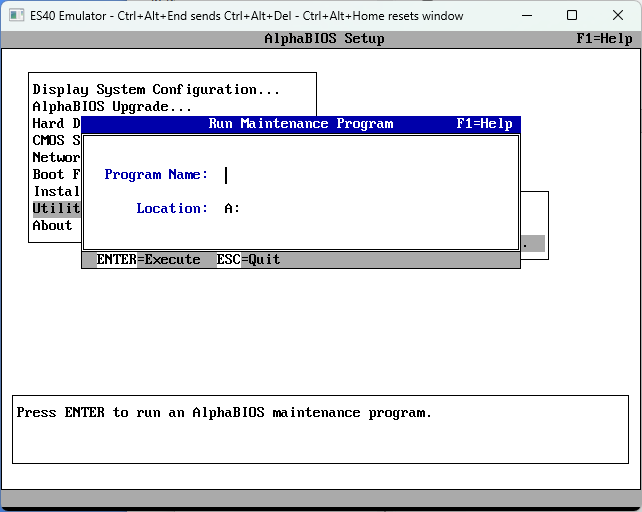The height and width of the screenshot is (512, 642).
Task: Pick the Boot menu entry
Action: coord(57,174)
